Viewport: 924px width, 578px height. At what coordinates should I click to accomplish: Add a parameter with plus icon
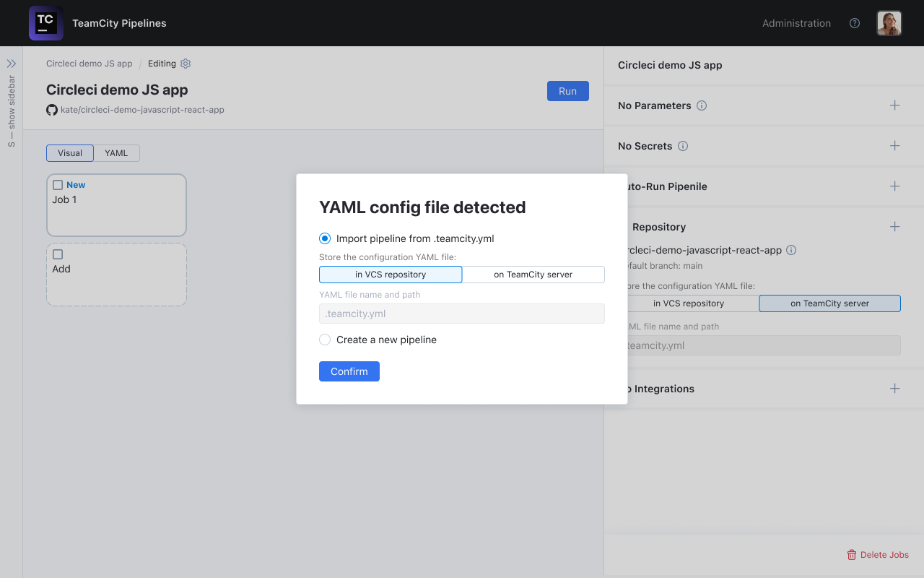coord(895,105)
